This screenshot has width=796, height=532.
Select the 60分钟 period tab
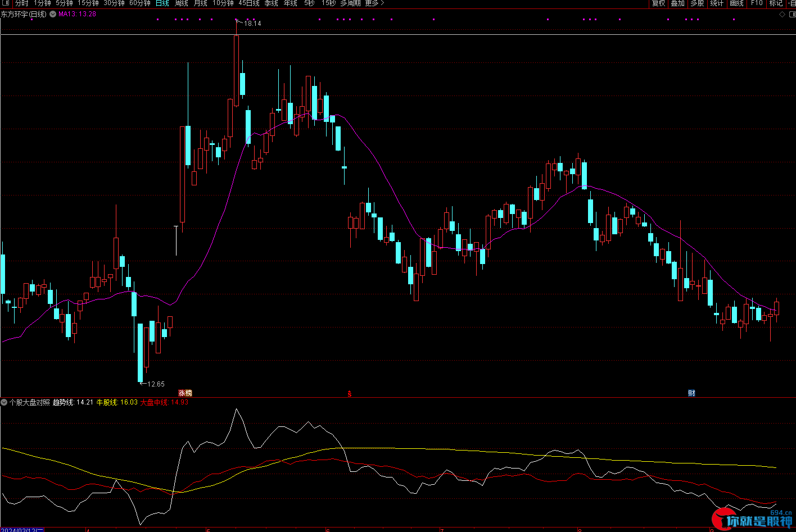(140, 3)
